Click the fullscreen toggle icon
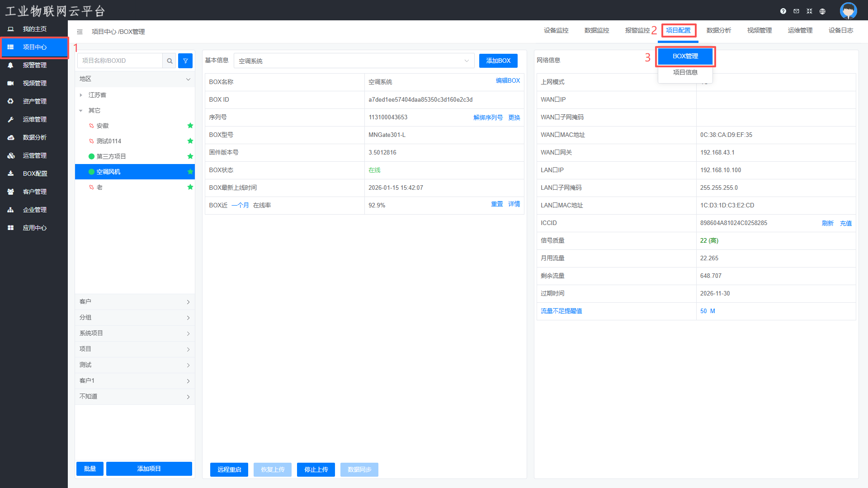 click(809, 11)
